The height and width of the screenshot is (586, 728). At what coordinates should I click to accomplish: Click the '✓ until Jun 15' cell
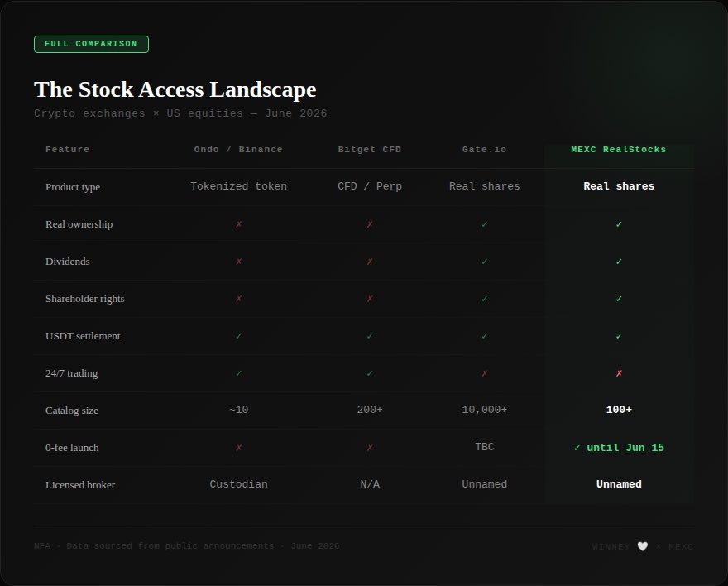[x=619, y=448]
